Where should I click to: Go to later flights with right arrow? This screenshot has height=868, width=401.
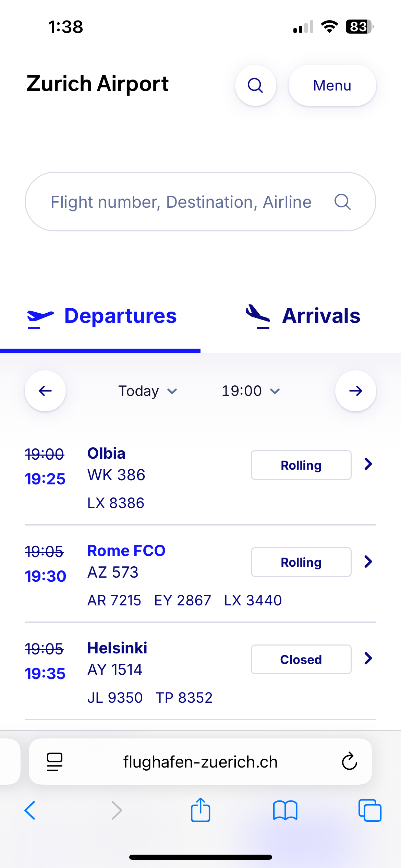pos(355,391)
